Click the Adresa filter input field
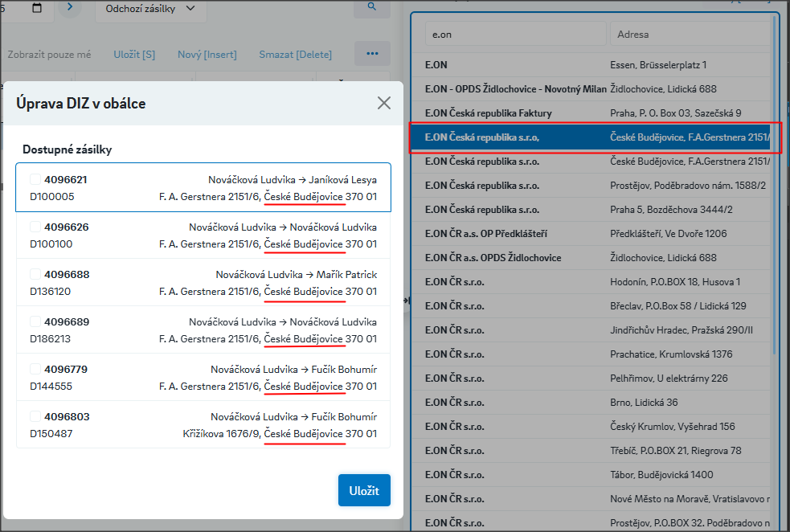 coord(687,35)
